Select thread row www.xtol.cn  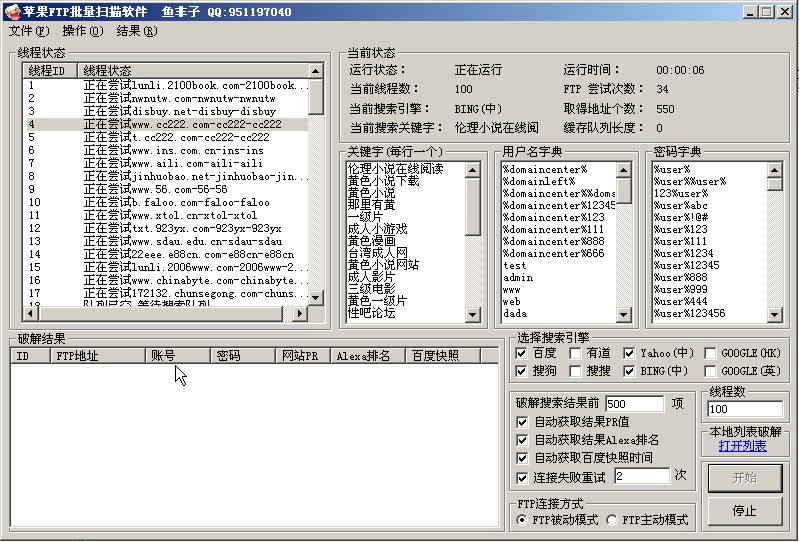pyautogui.click(x=167, y=215)
